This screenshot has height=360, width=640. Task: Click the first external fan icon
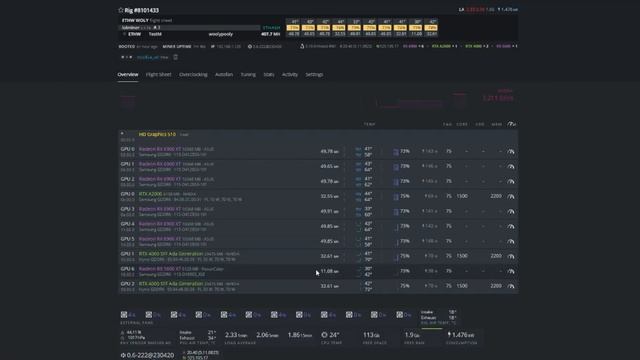(124, 315)
